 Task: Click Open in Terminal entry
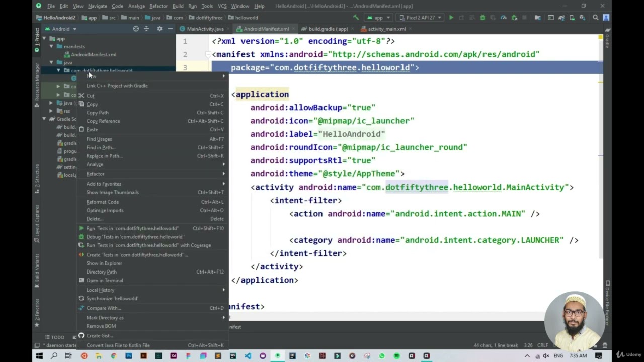153,280
